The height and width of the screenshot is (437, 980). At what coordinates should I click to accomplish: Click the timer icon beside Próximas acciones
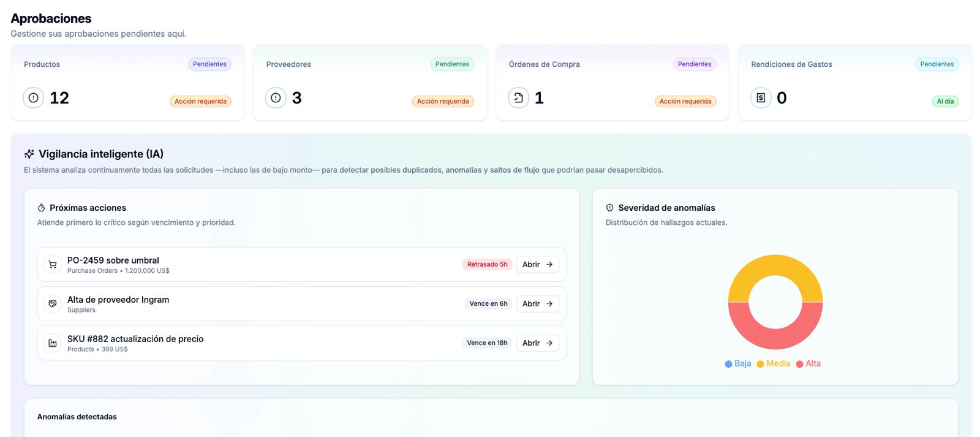42,208
